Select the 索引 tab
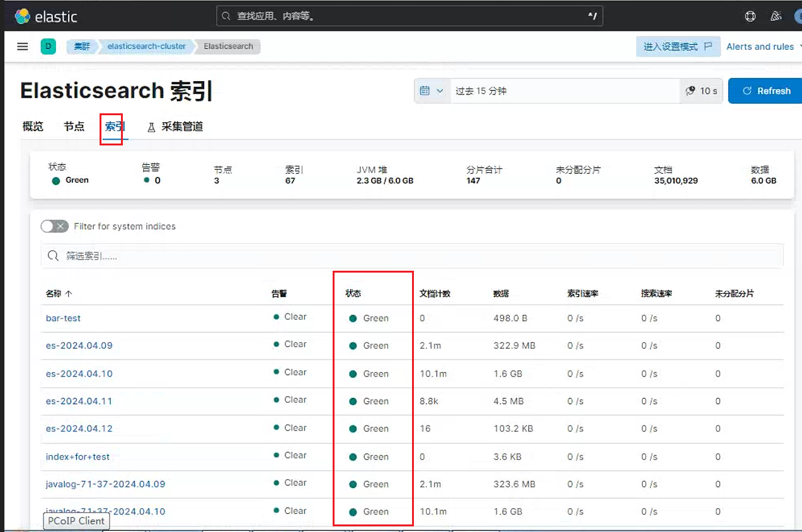This screenshot has height=532, width=802. pos(115,127)
